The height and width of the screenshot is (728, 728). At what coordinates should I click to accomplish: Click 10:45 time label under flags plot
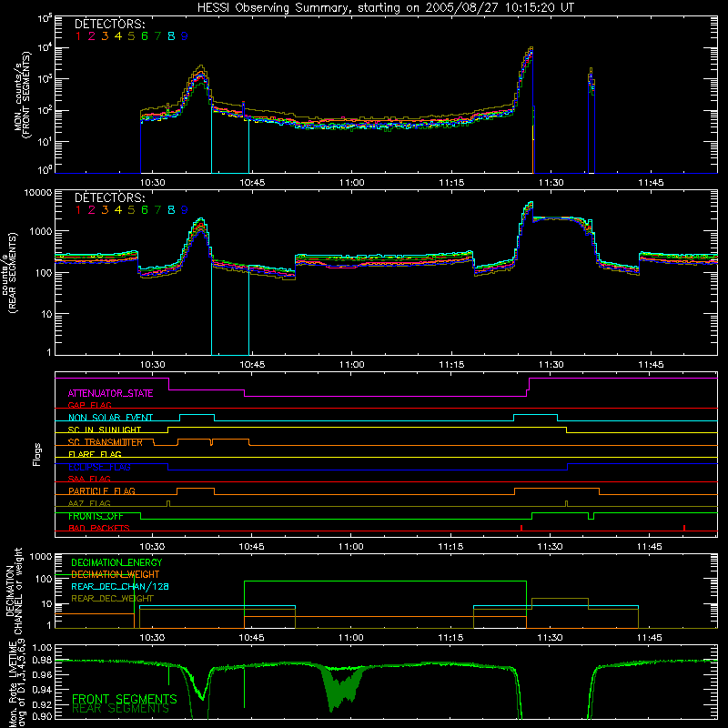coord(252,547)
